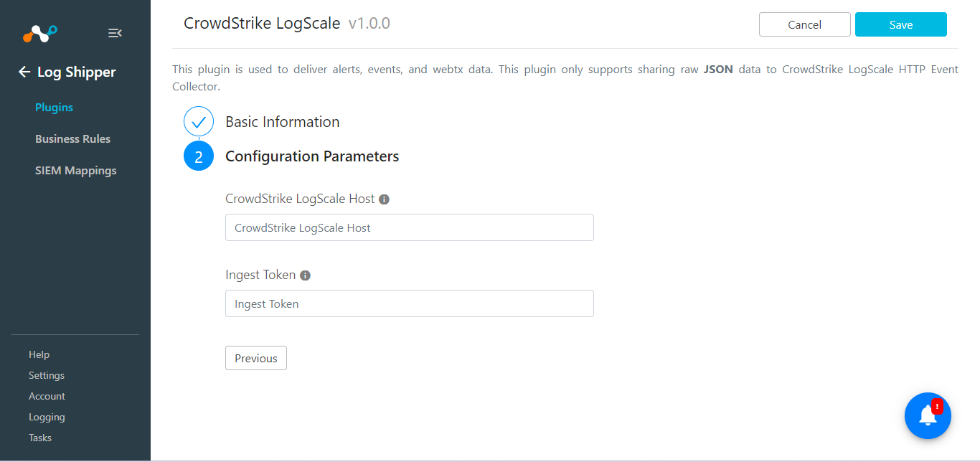Open SIEM Mappings in sidebar
This screenshot has width=980, height=462.
click(75, 171)
